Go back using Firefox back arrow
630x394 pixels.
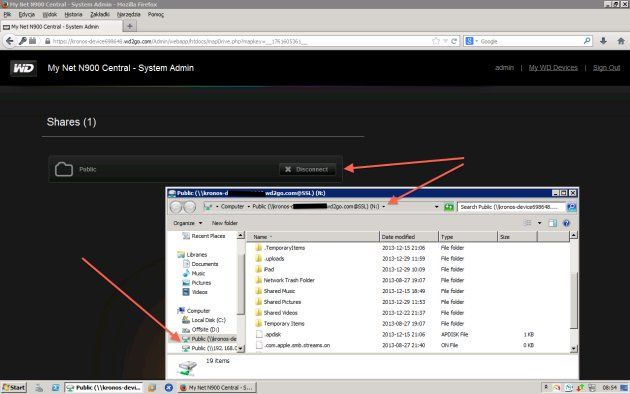(x=9, y=41)
